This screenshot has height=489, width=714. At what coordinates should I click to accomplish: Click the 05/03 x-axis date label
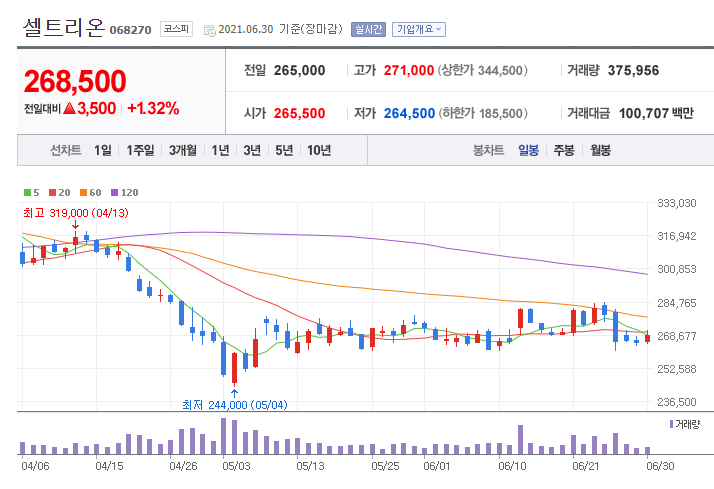[236, 466]
